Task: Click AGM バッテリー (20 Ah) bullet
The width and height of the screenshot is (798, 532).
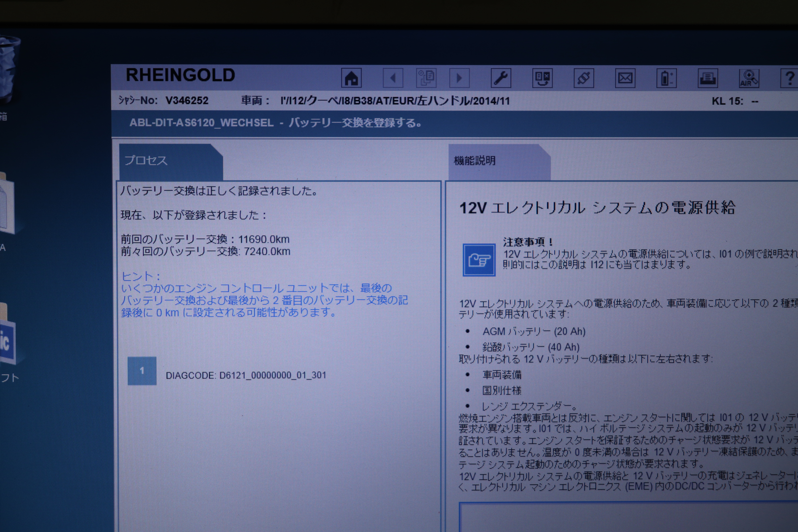Action: tap(534, 331)
